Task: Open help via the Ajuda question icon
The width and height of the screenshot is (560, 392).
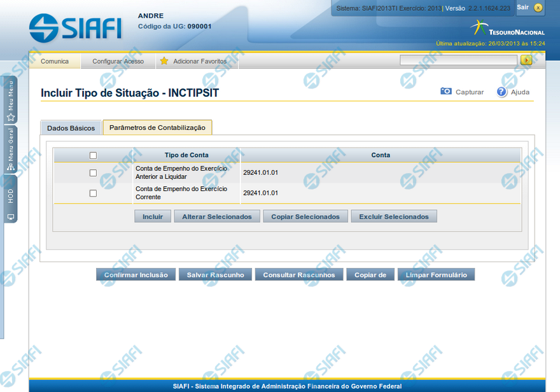Action: pyautogui.click(x=501, y=92)
